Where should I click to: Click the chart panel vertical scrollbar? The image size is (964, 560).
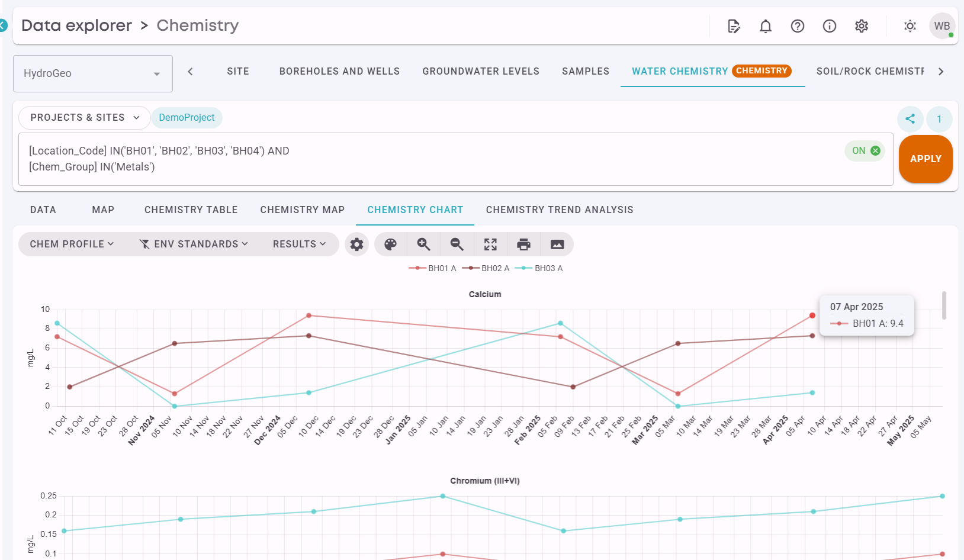944,305
